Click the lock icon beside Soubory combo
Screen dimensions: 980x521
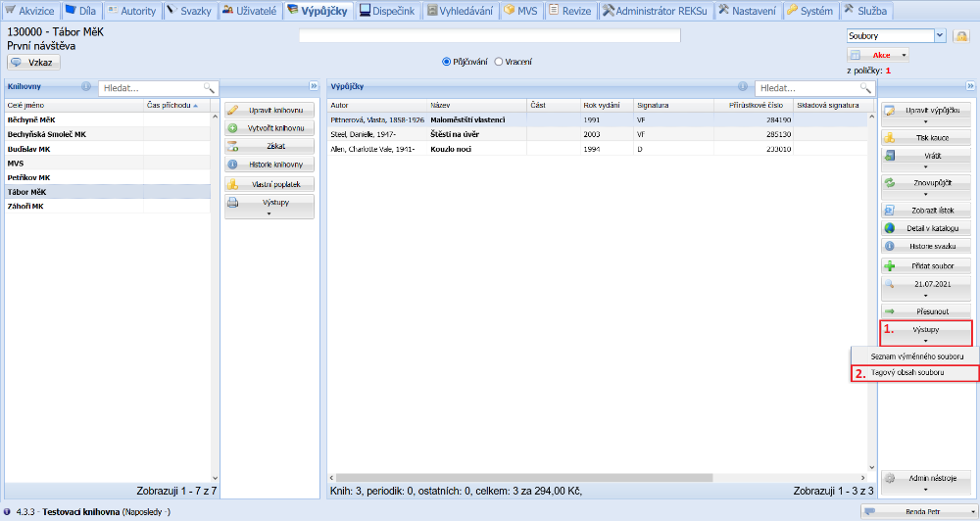(961, 36)
